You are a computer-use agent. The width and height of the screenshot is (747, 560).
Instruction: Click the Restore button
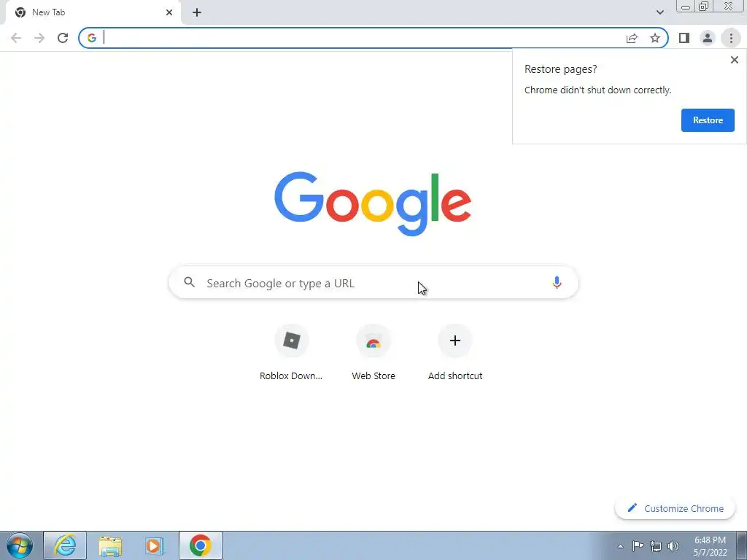pyautogui.click(x=708, y=120)
